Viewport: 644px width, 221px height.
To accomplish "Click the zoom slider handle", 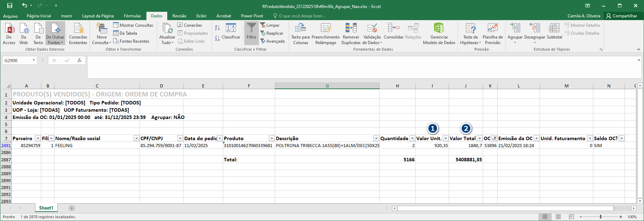I will [601, 217].
